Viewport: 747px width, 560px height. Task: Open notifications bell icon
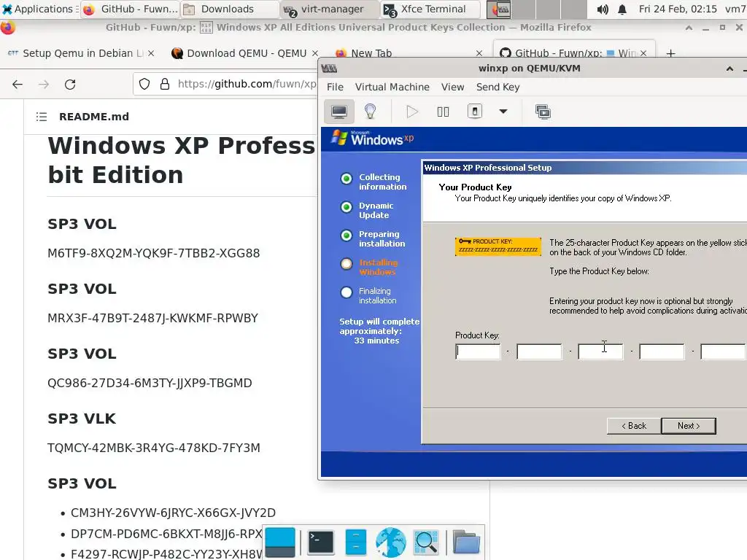pyautogui.click(x=622, y=9)
